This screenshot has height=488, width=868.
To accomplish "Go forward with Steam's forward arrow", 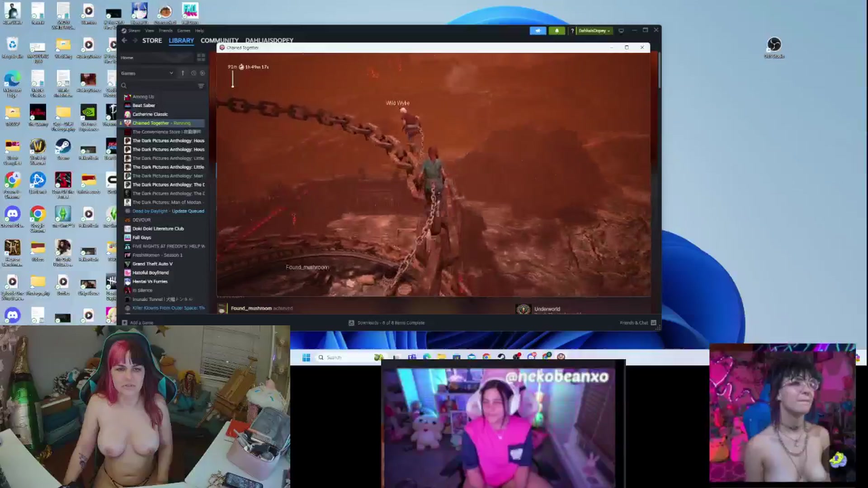I will click(135, 40).
